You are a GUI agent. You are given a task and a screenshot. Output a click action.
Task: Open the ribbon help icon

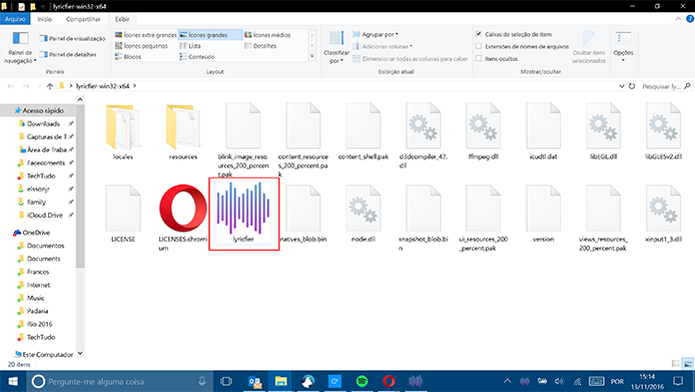point(690,19)
